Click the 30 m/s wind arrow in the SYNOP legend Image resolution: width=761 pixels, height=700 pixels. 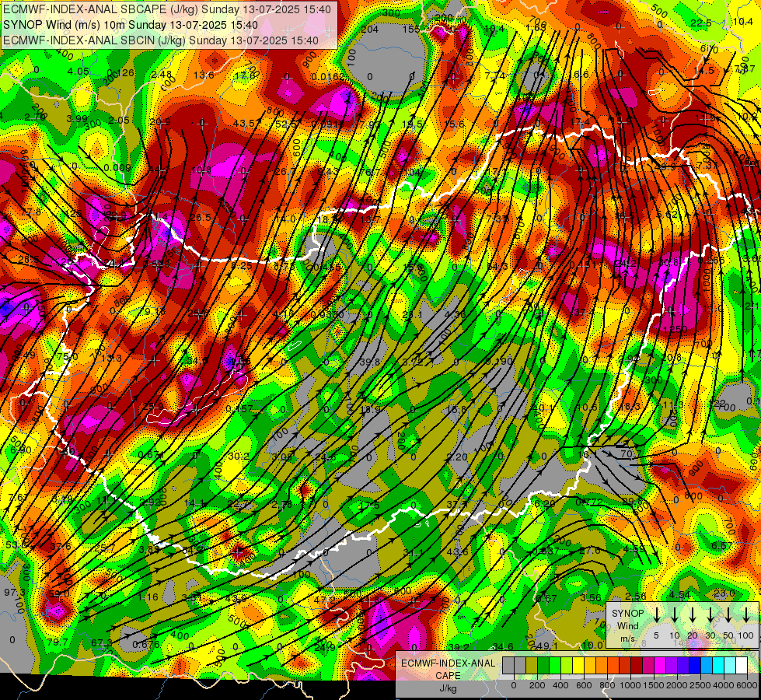[x=710, y=614]
